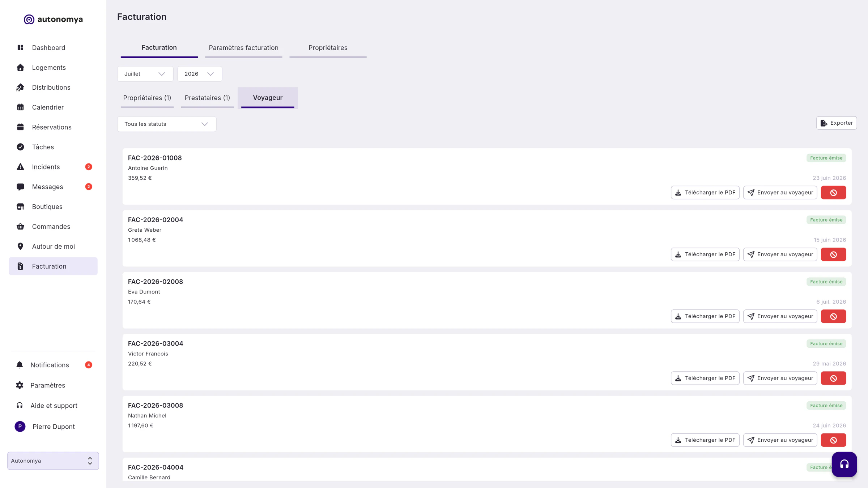Viewport: 868px width, 488px height.
Task: Open the Dashboard grid icon
Action: [20, 48]
